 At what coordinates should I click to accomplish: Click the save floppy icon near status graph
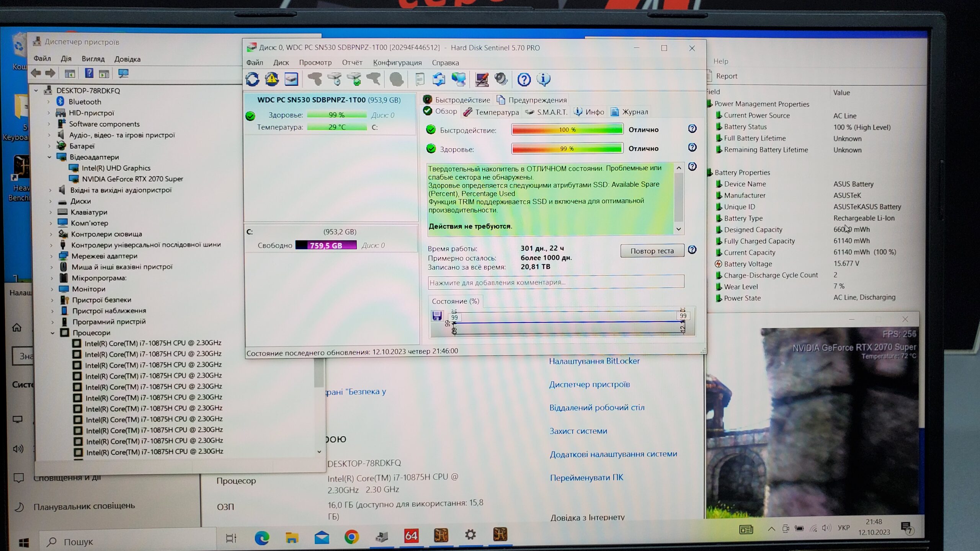(x=437, y=316)
